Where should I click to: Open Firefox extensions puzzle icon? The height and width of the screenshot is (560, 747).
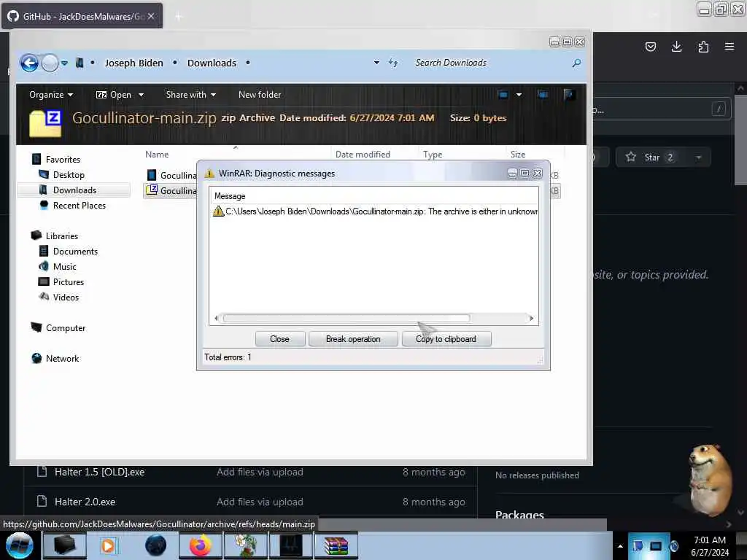pos(703,47)
